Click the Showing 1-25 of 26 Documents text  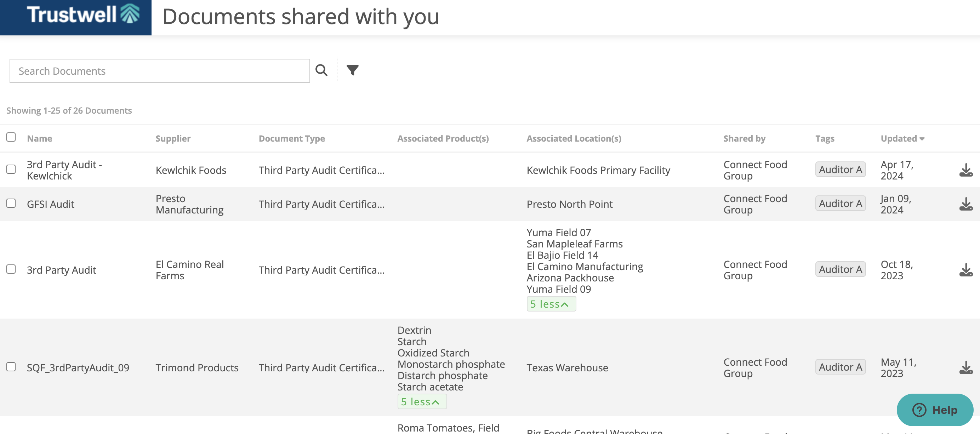pyautogui.click(x=69, y=110)
